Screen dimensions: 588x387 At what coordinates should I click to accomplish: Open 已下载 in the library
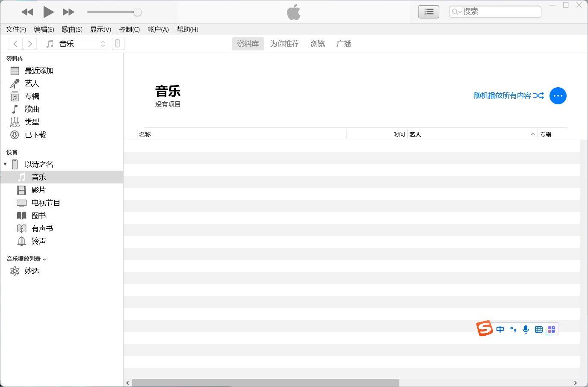pyautogui.click(x=35, y=135)
